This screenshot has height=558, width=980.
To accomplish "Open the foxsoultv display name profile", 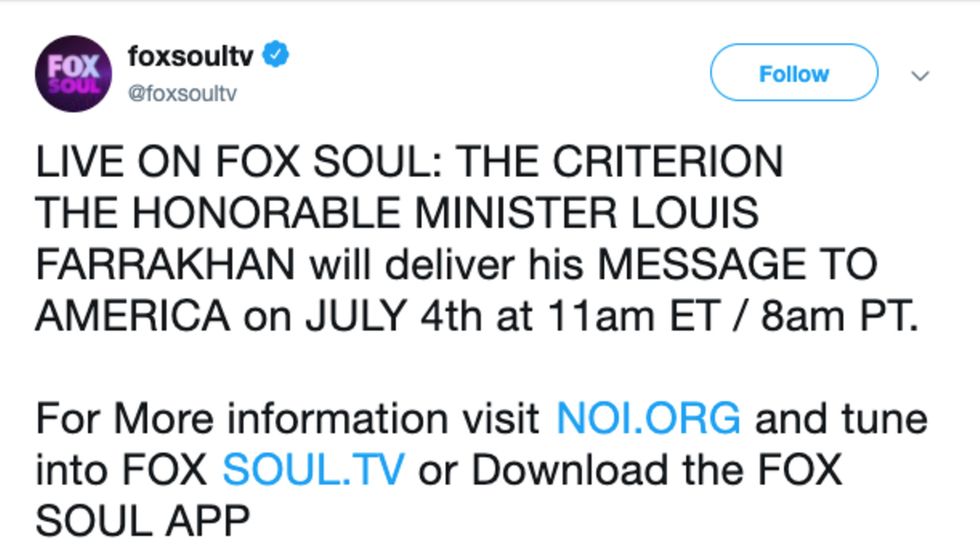I will pos(190,56).
